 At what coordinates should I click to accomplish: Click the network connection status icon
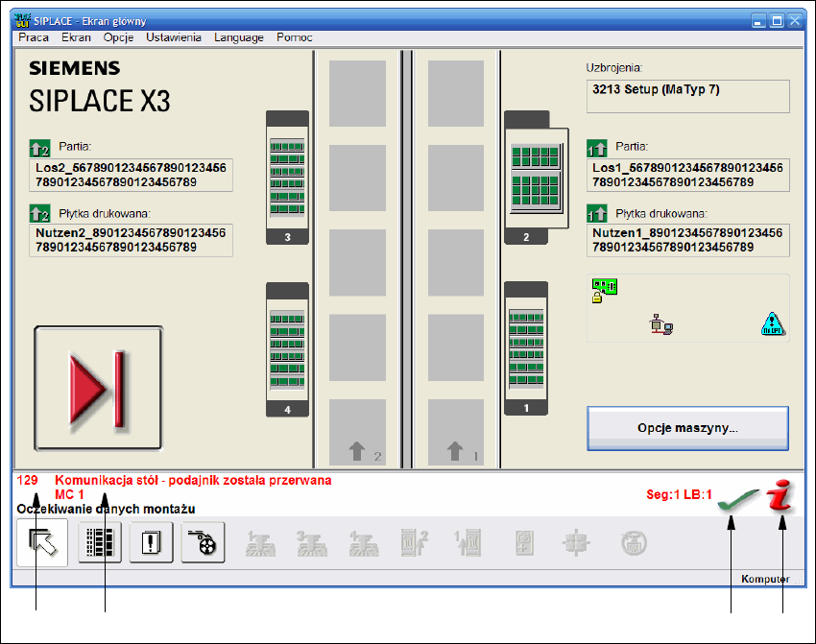click(660, 324)
